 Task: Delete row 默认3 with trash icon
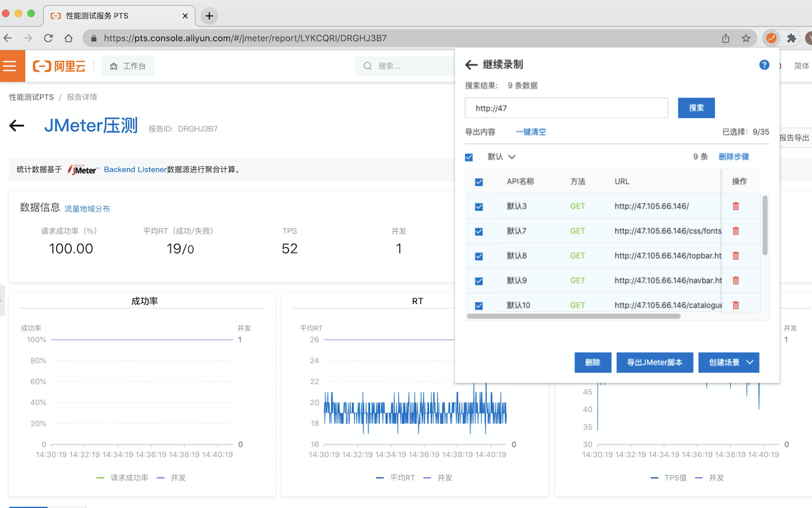(x=736, y=206)
